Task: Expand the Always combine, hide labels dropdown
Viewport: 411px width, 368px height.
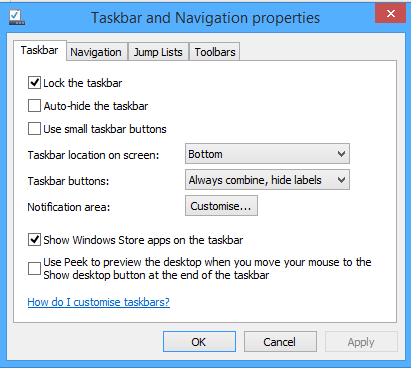Action: [x=267, y=180]
